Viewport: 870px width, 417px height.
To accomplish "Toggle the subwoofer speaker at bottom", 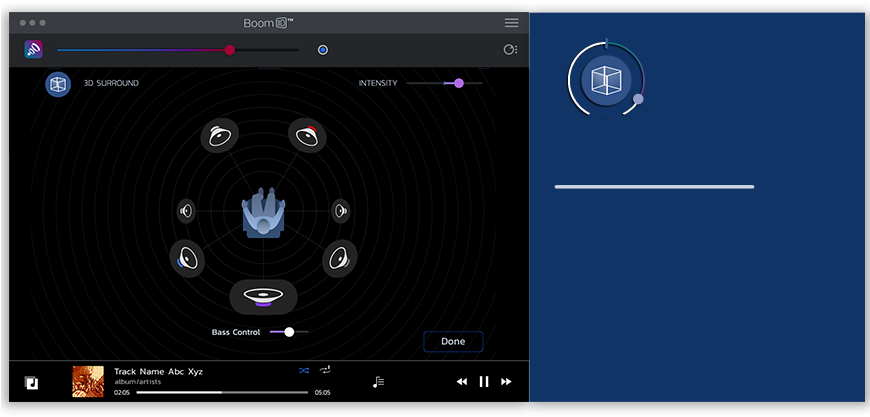I will pos(264,297).
